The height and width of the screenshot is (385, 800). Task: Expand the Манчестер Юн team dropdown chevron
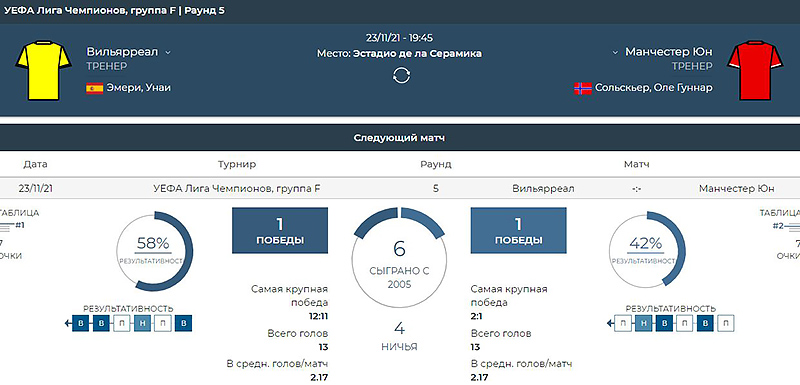(615, 53)
